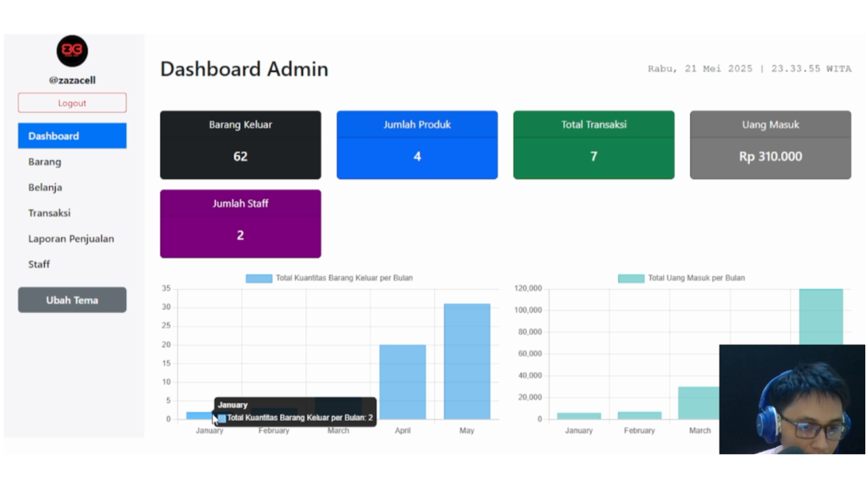This screenshot has width=868, height=488.
Task: Click the May bar in left chart
Action: [x=467, y=359]
